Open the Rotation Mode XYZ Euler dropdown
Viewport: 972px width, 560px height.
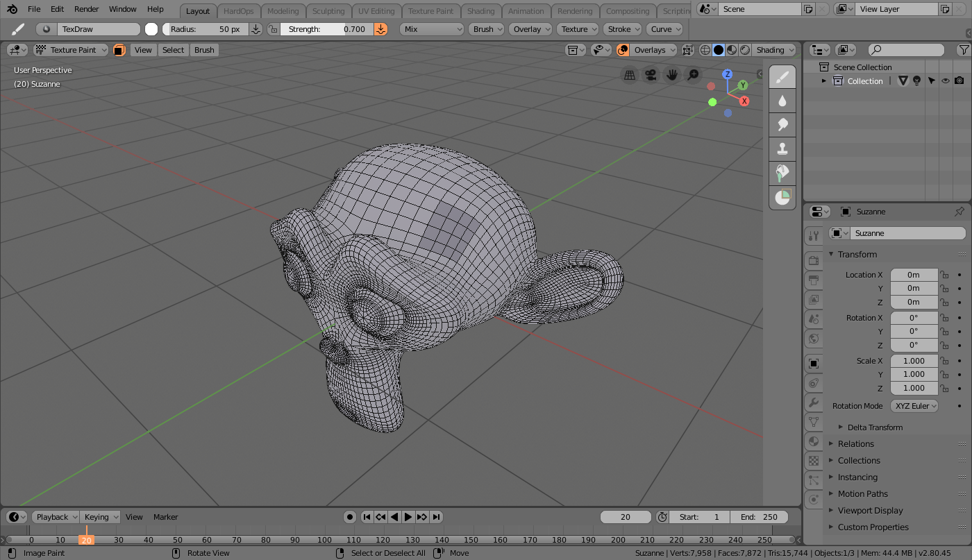(x=914, y=406)
